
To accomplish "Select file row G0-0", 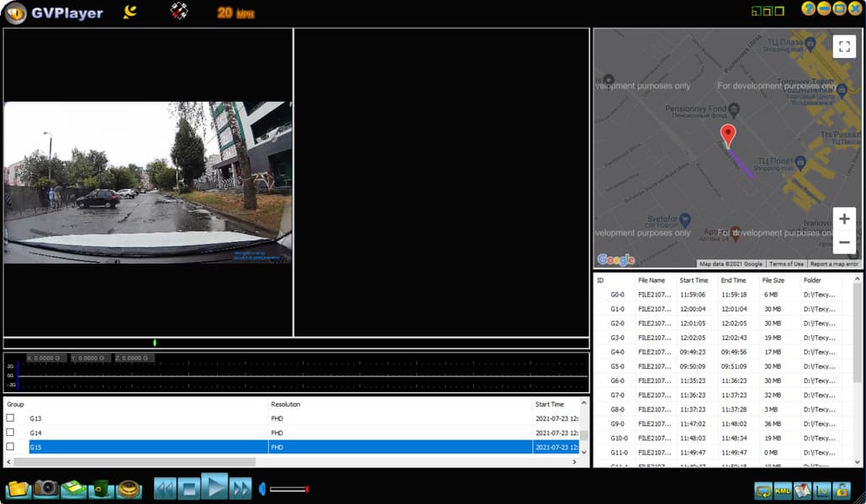I will pyautogui.click(x=723, y=295).
